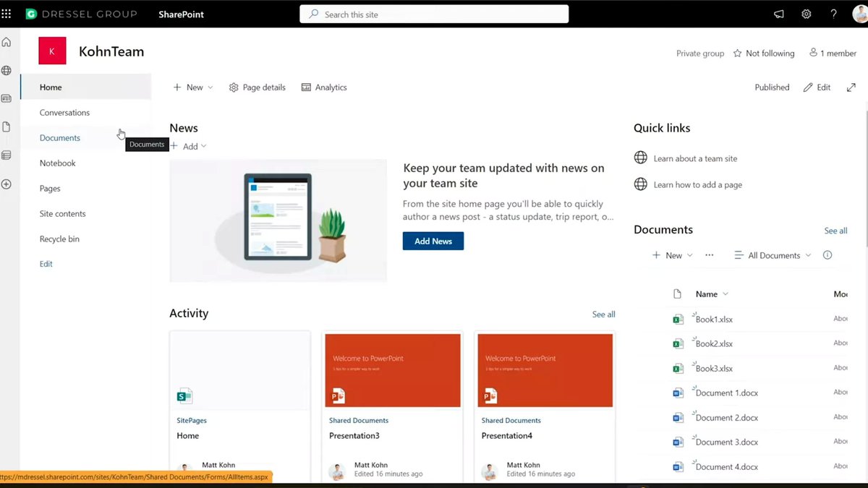Open See all link for Activity
The height and width of the screenshot is (488, 868).
(x=603, y=314)
